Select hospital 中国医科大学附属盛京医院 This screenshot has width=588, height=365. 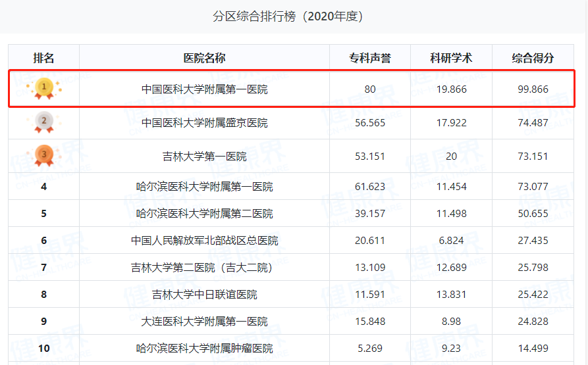pyautogui.click(x=204, y=123)
